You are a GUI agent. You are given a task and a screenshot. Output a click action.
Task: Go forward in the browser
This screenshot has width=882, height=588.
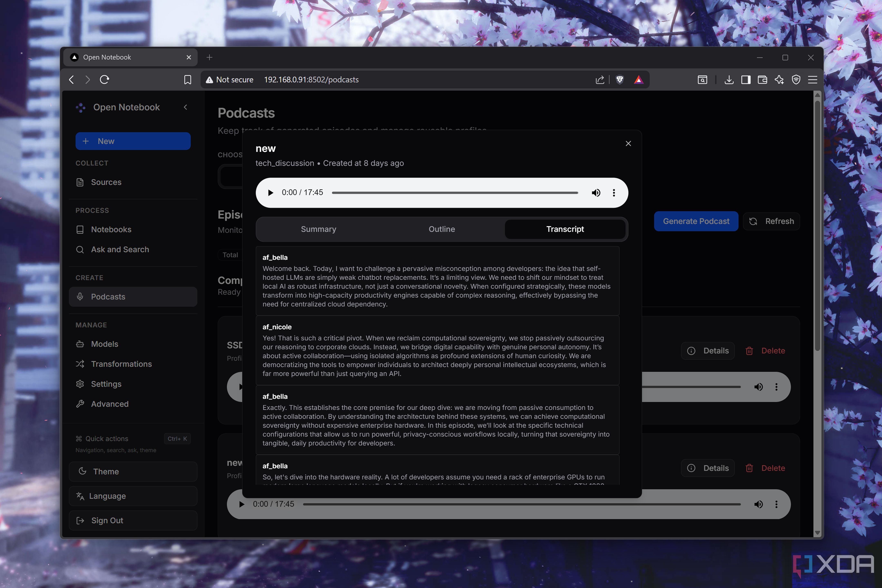click(87, 79)
